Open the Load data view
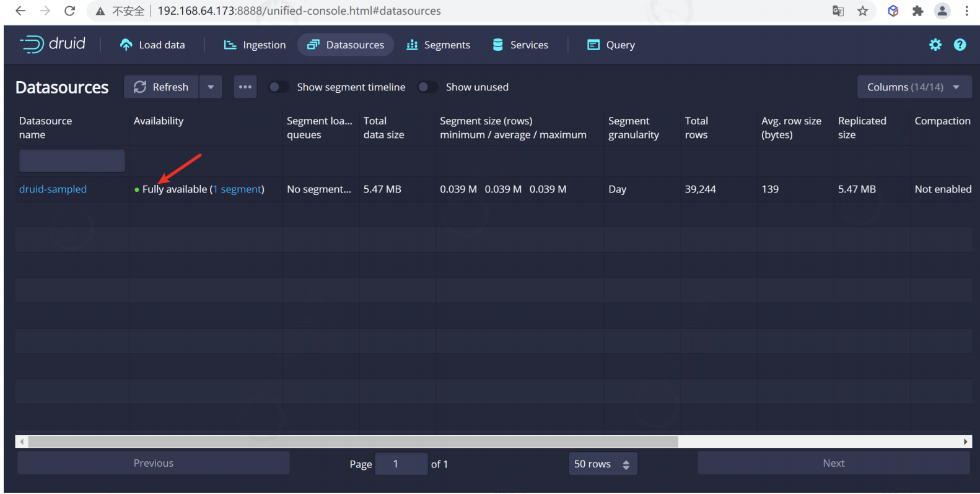 pos(152,45)
